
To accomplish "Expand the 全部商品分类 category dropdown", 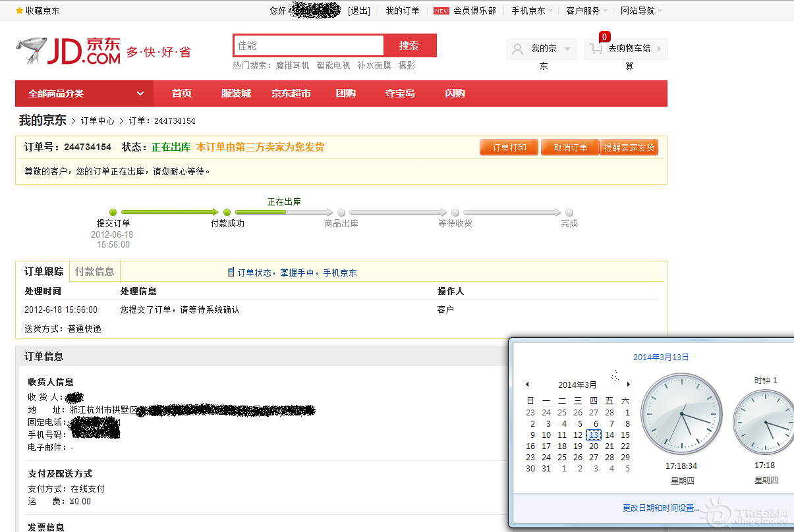I will pyautogui.click(x=140, y=93).
